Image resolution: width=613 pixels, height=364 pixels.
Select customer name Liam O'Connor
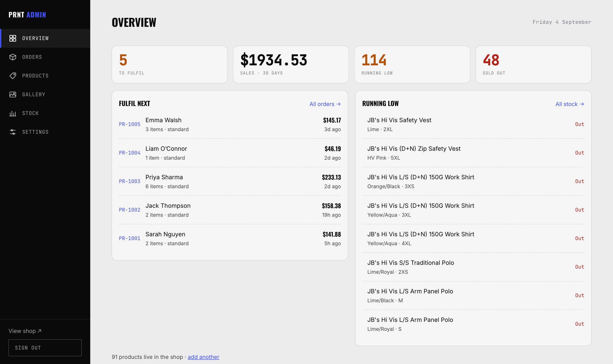(x=166, y=149)
